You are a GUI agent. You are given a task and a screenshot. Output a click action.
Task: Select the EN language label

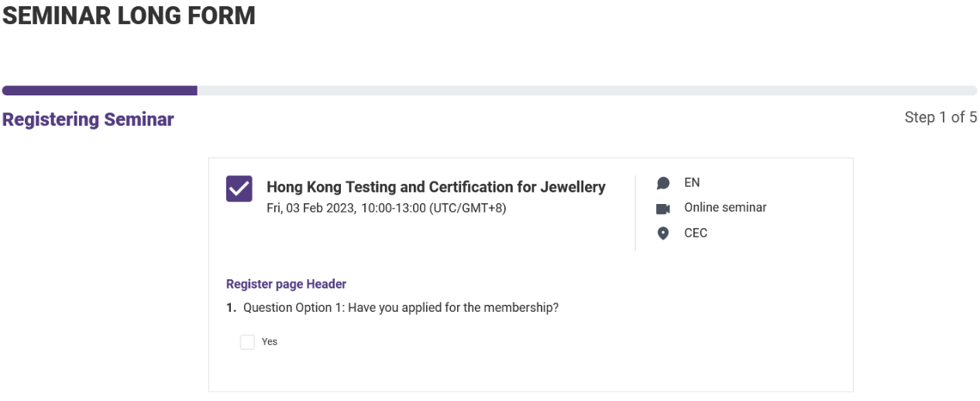point(692,183)
